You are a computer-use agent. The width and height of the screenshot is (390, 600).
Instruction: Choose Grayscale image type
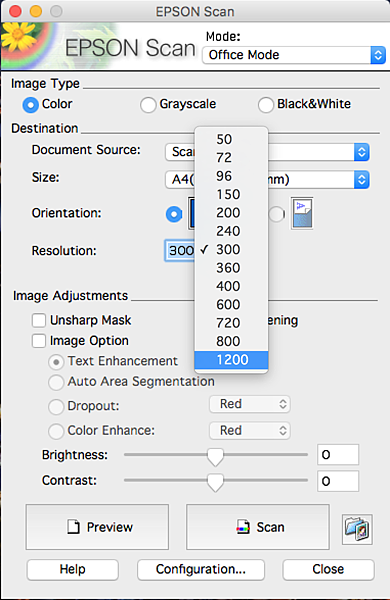click(x=148, y=104)
